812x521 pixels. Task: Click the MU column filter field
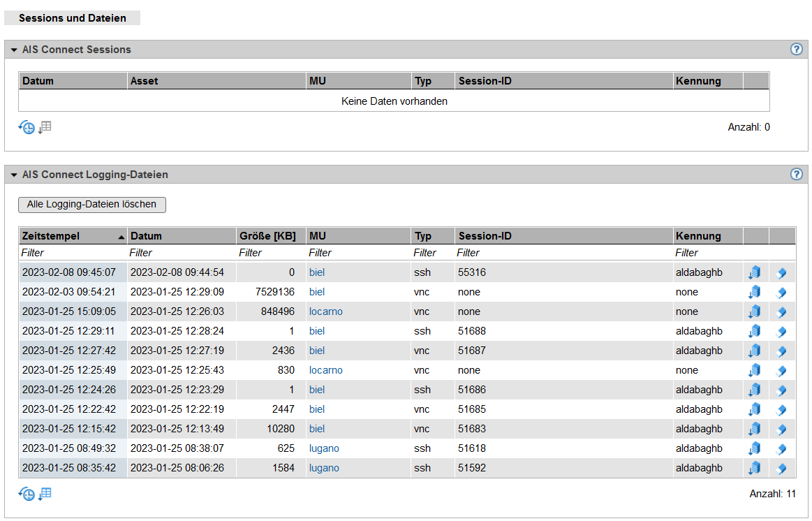pos(357,253)
